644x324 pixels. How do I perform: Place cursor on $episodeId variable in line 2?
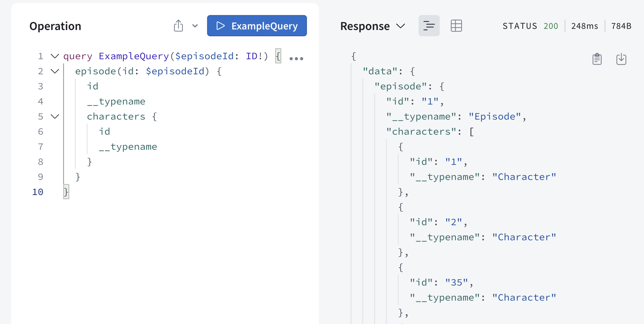[x=175, y=71]
